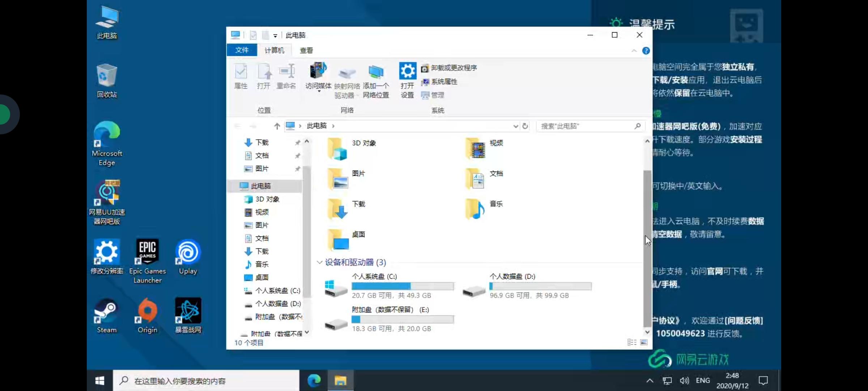This screenshot has width=868, height=391.
Task: Open the address bar history dropdown arrow
Action: click(x=516, y=126)
